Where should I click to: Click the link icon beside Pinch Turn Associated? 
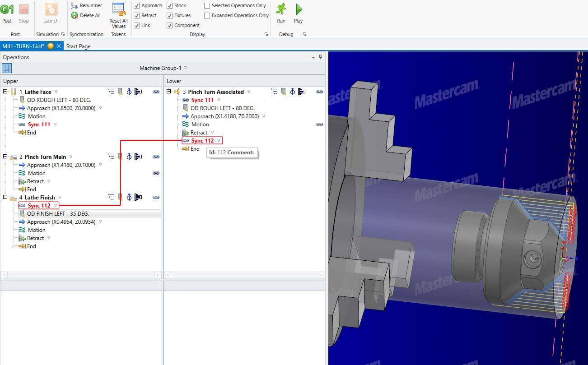coord(320,92)
